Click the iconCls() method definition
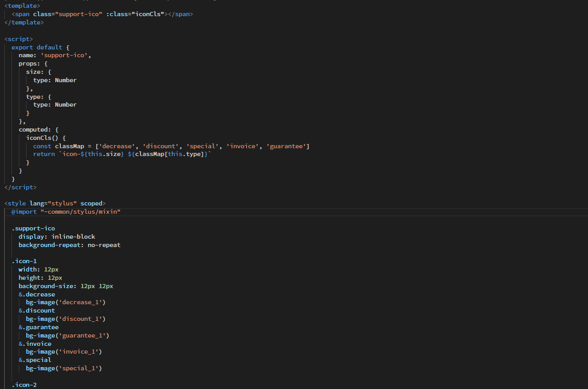This screenshot has width=588, height=389. coord(44,138)
